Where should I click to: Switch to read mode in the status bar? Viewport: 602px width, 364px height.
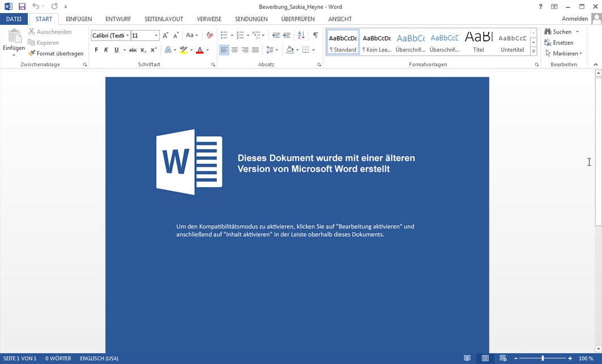(467, 358)
